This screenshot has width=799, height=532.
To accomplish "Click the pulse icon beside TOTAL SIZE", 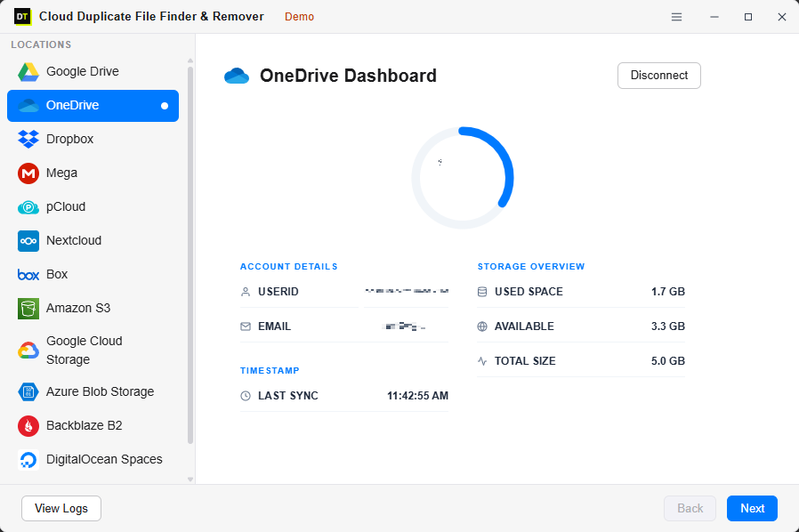I will (x=482, y=361).
